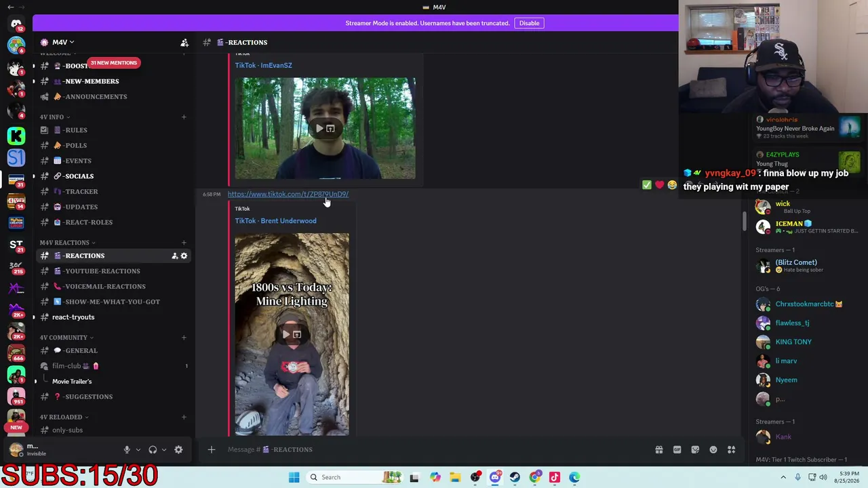Open the TRACKER channel

click(x=113, y=192)
